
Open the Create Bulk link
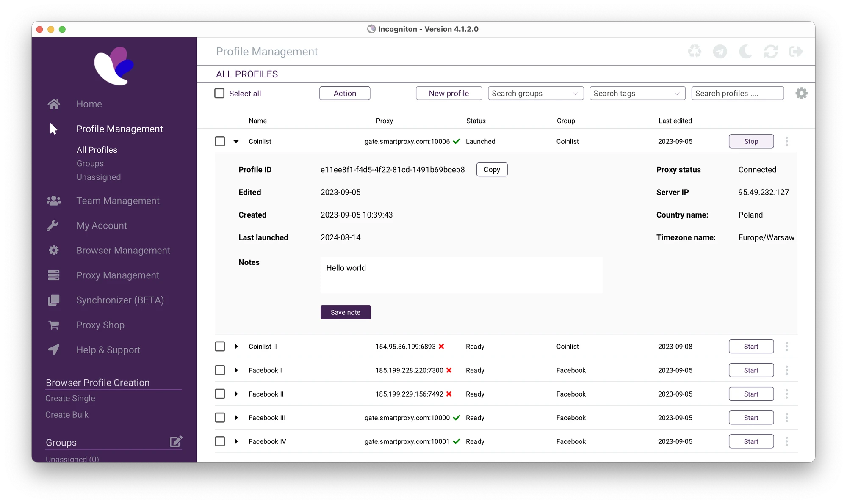point(67,415)
